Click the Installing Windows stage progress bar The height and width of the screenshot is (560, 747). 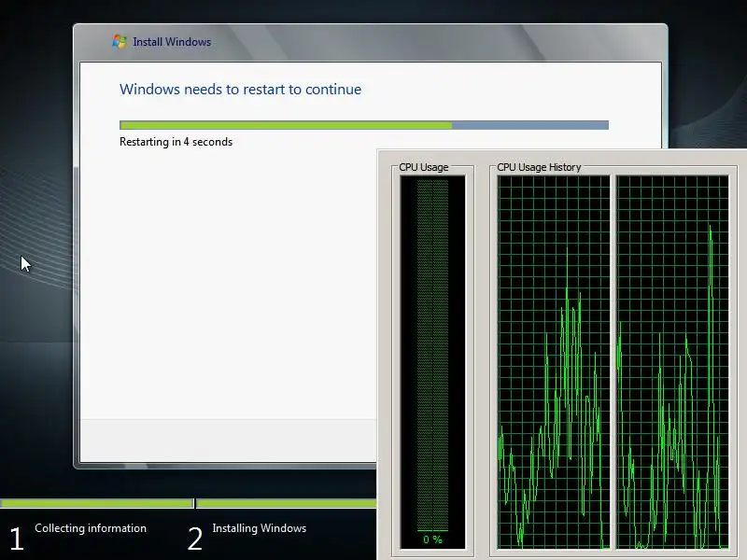point(287,503)
